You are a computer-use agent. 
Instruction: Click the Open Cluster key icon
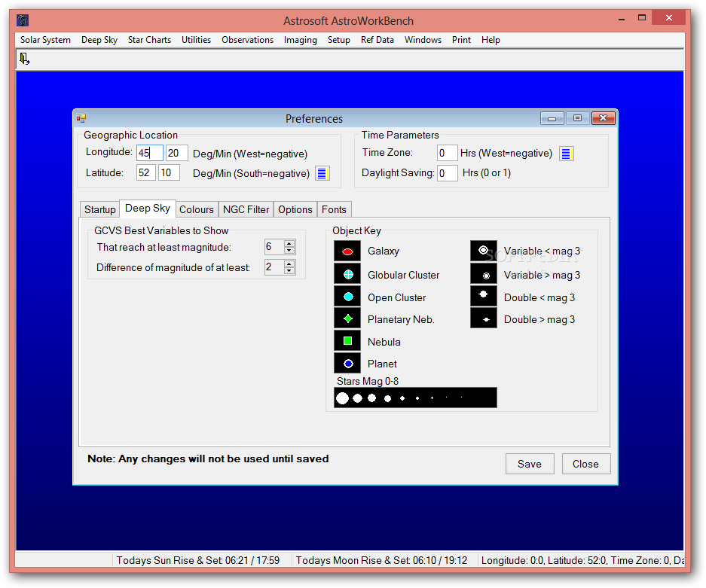[347, 297]
